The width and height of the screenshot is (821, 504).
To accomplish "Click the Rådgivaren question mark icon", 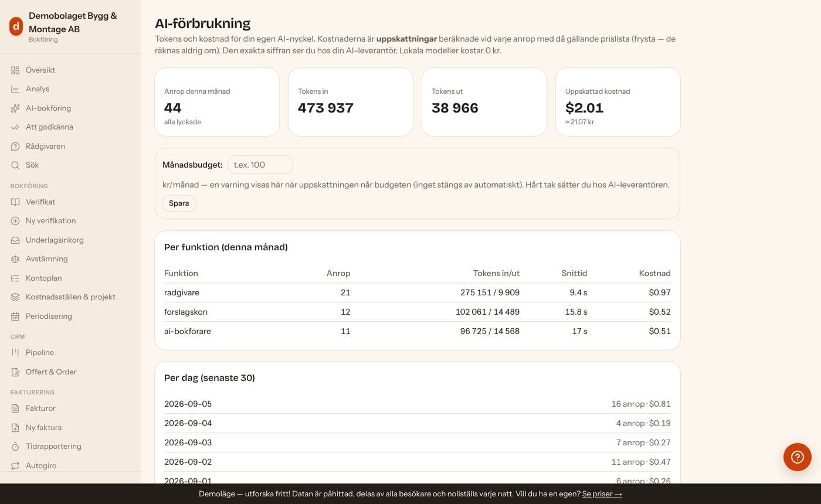I will click(x=15, y=147).
